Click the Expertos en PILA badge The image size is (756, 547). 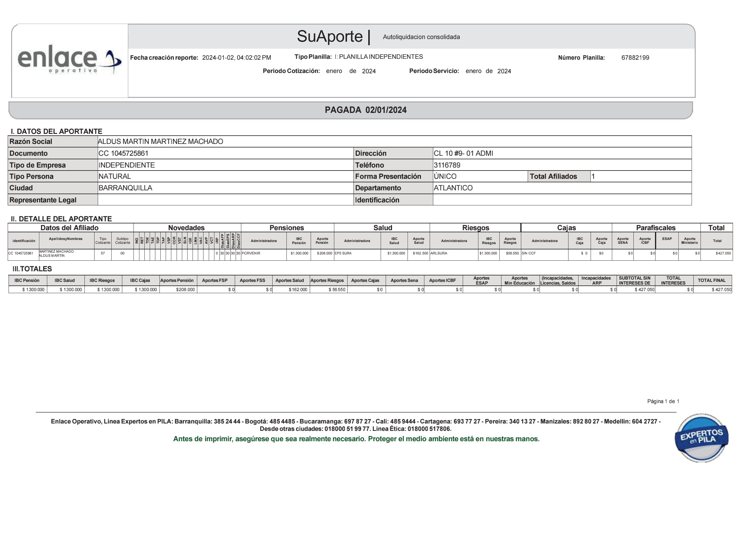pos(701,438)
